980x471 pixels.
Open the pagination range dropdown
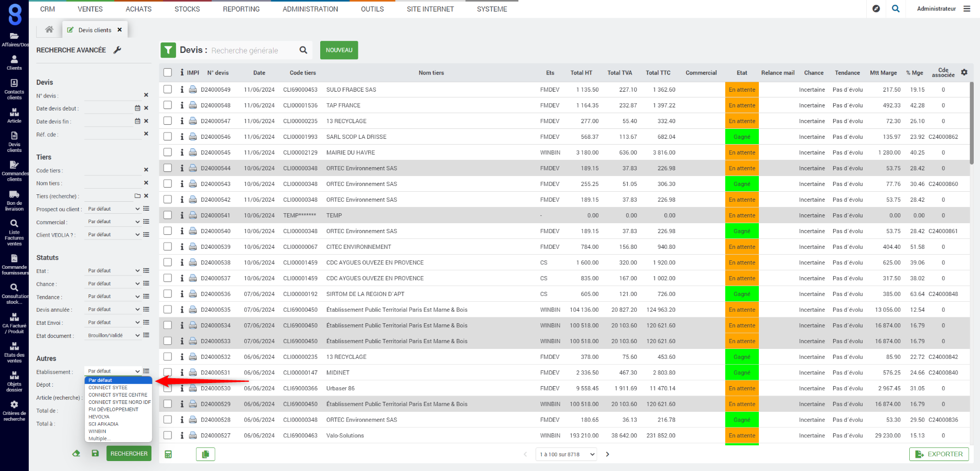567,454
